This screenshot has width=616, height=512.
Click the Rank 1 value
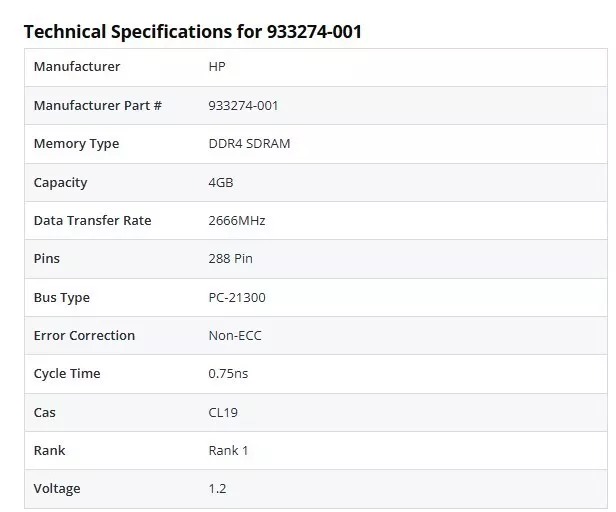coord(228,450)
